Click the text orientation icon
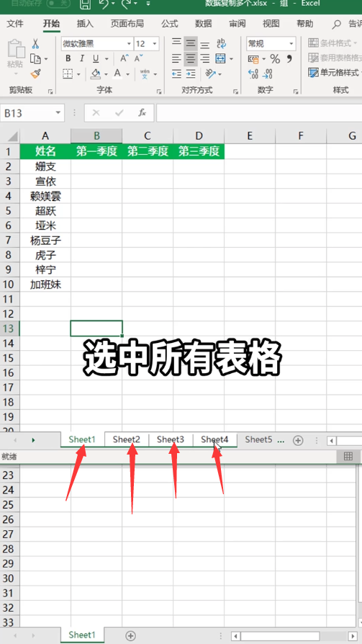The image size is (362, 644). [x=211, y=74]
